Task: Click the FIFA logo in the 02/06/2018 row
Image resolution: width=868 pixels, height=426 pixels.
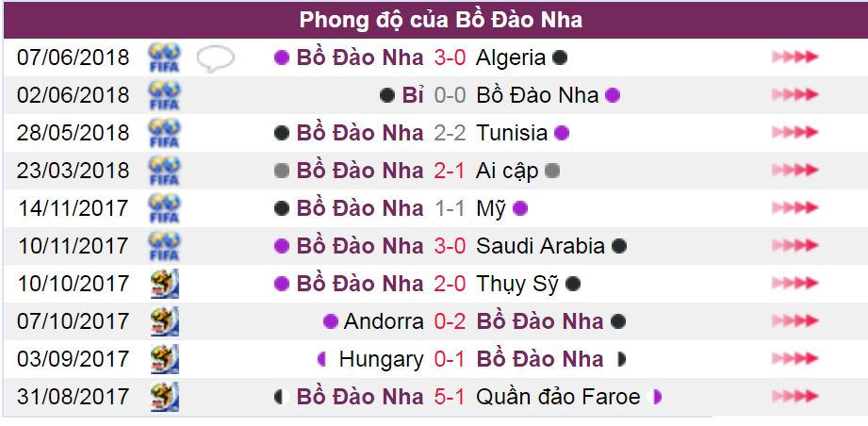Action: (164, 95)
